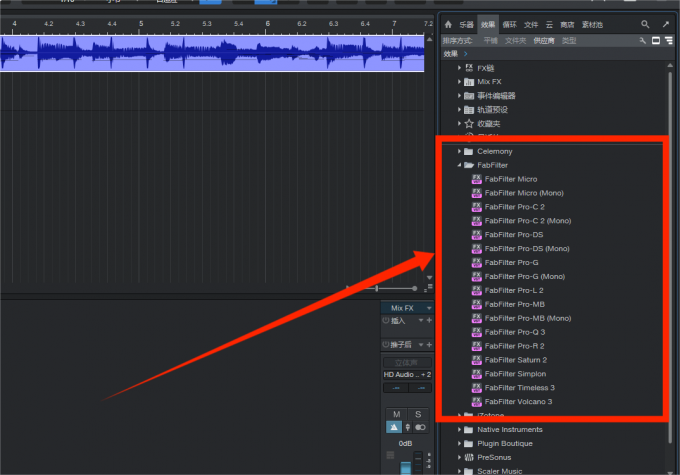Select the FabFilter Pro-Q 3 plug-in icon
The height and width of the screenshot is (475, 680).
(477, 332)
